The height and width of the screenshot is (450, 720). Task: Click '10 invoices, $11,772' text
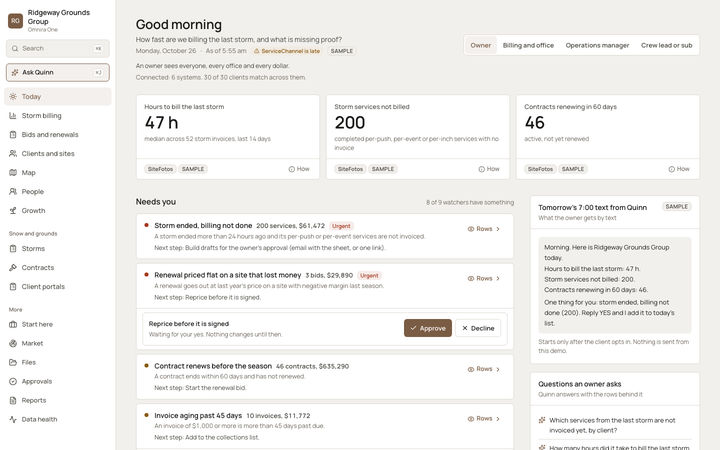(x=278, y=416)
